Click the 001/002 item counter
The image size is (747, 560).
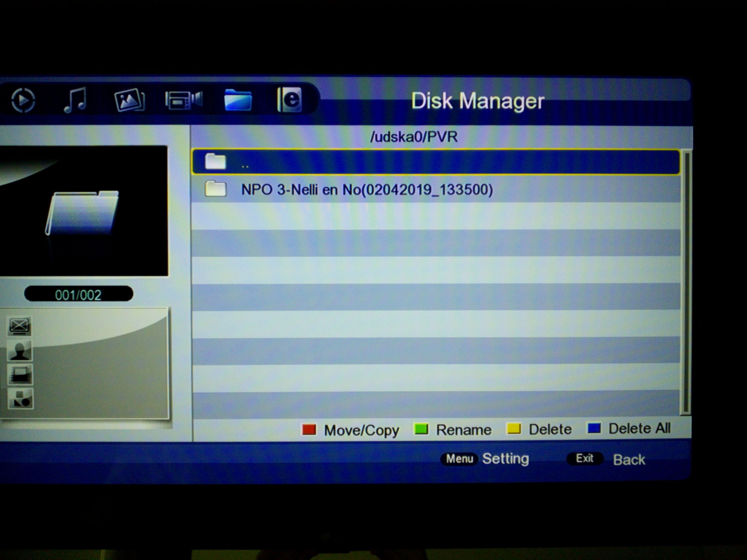coord(78,294)
